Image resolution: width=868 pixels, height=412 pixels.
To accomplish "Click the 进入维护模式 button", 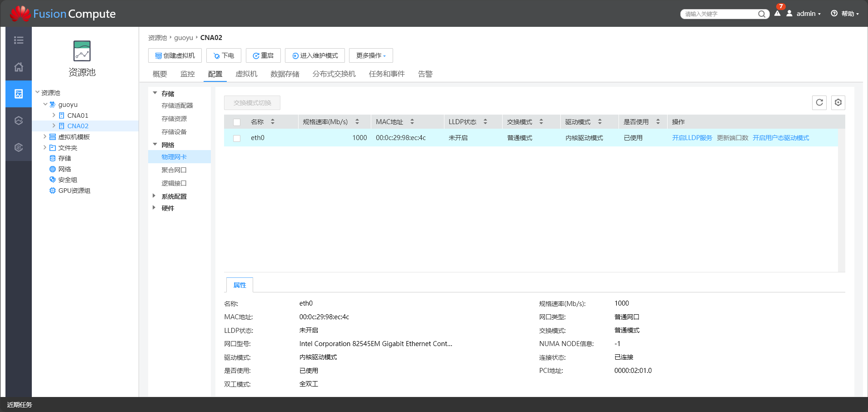I will 315,55.
